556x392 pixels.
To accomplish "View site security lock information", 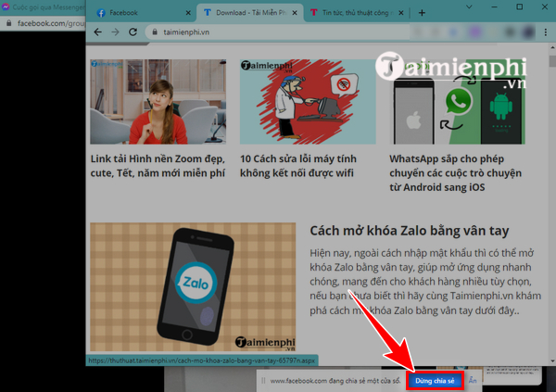I will pos(155,32).
